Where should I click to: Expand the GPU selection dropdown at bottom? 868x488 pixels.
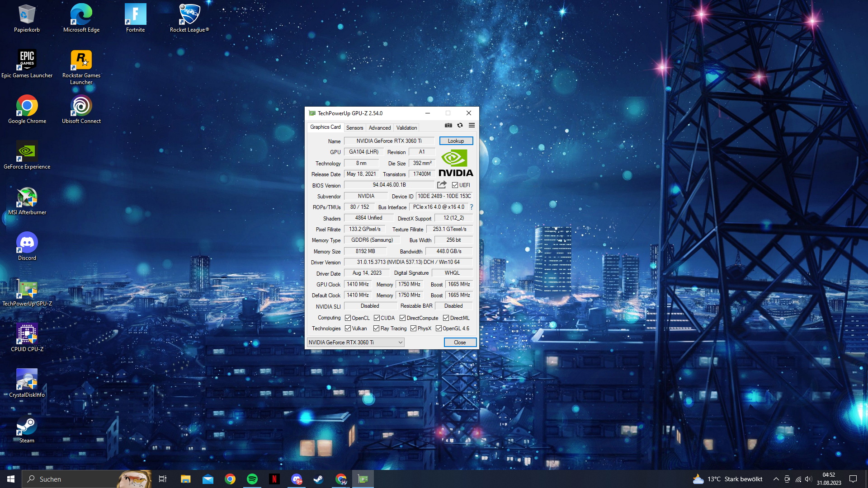pos(400,343)
